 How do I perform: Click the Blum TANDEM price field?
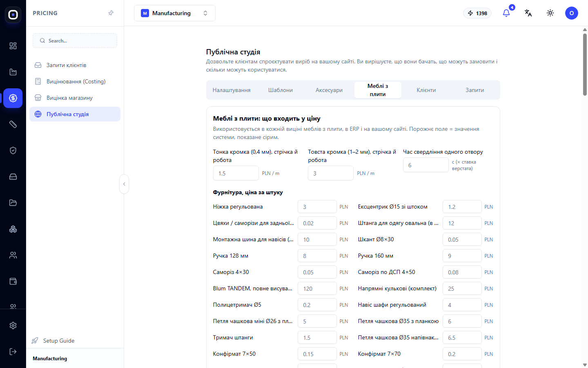(x=317, y=288)
